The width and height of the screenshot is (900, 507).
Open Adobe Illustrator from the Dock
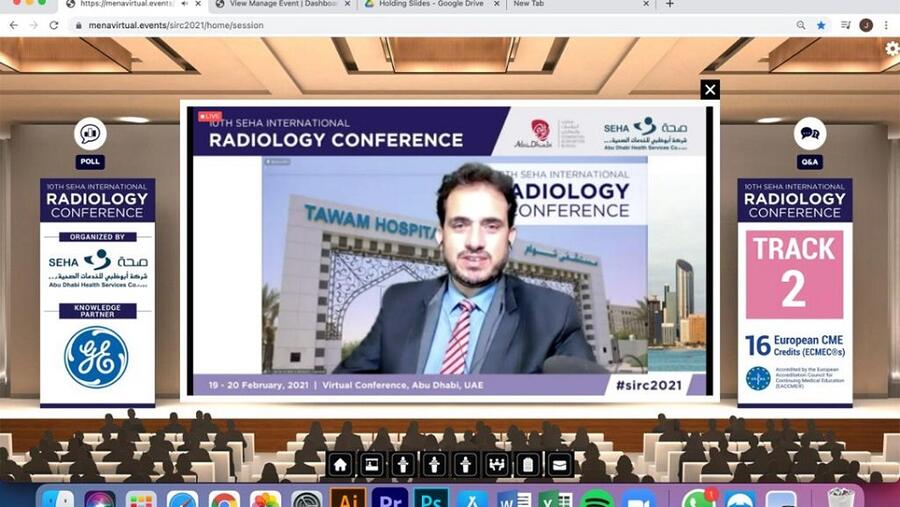348,499
